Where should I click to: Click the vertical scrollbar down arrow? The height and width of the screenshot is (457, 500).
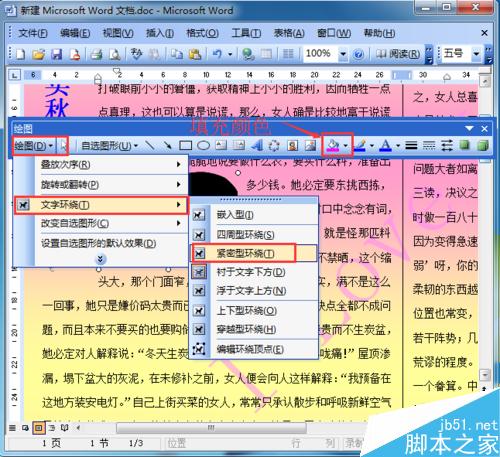485,374
